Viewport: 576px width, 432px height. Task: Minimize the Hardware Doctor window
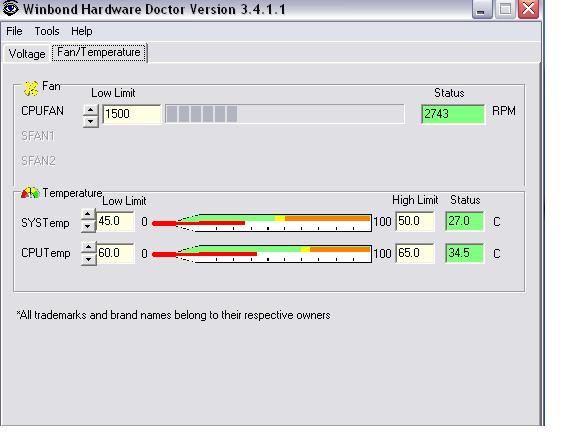click(481, 9)
